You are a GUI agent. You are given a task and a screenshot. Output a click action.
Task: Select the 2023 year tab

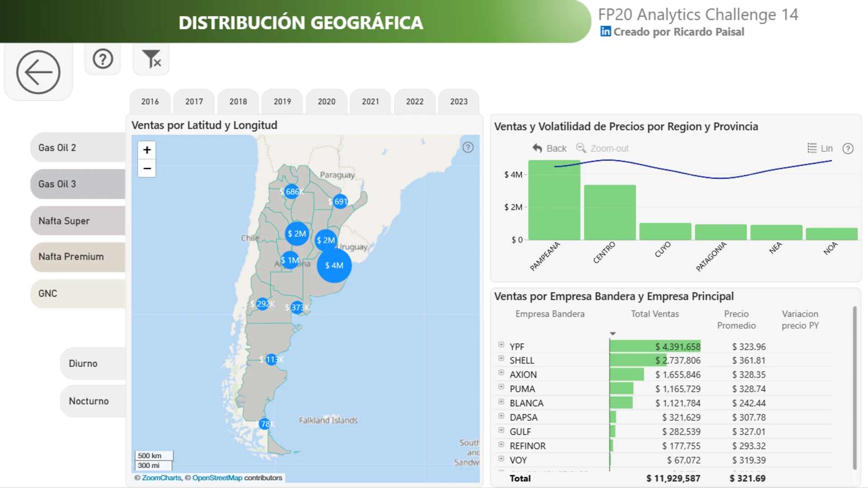point(459,102)
